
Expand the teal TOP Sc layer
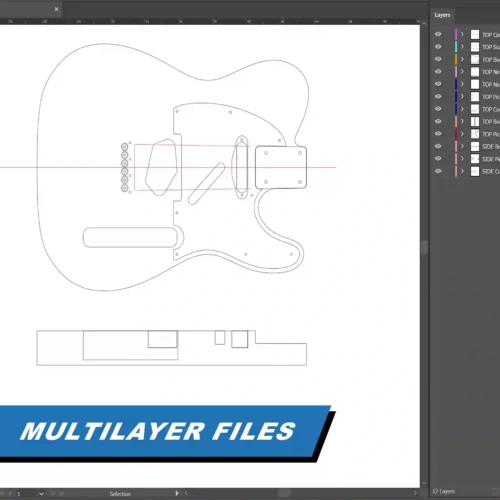[x=462, y=47]
